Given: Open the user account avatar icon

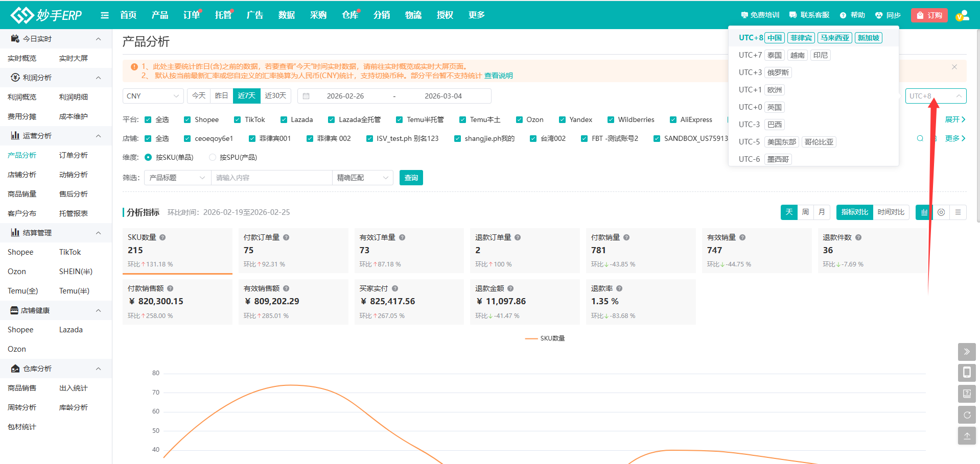Looking at the screenshot, I should point(962,15).
